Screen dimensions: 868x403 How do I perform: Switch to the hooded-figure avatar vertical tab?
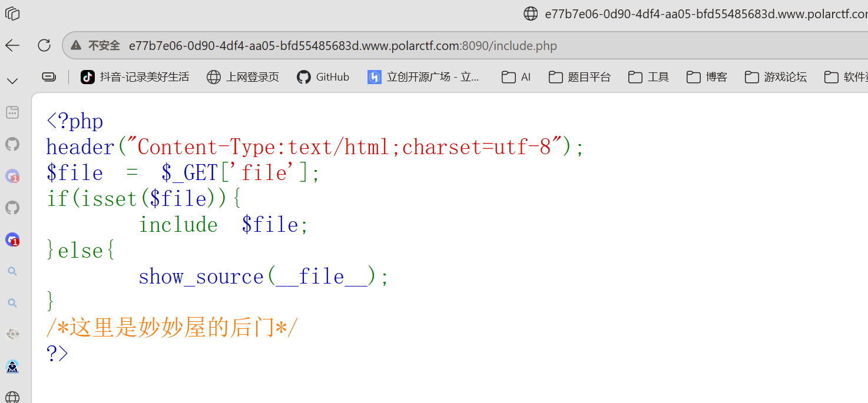click(12, 367)
